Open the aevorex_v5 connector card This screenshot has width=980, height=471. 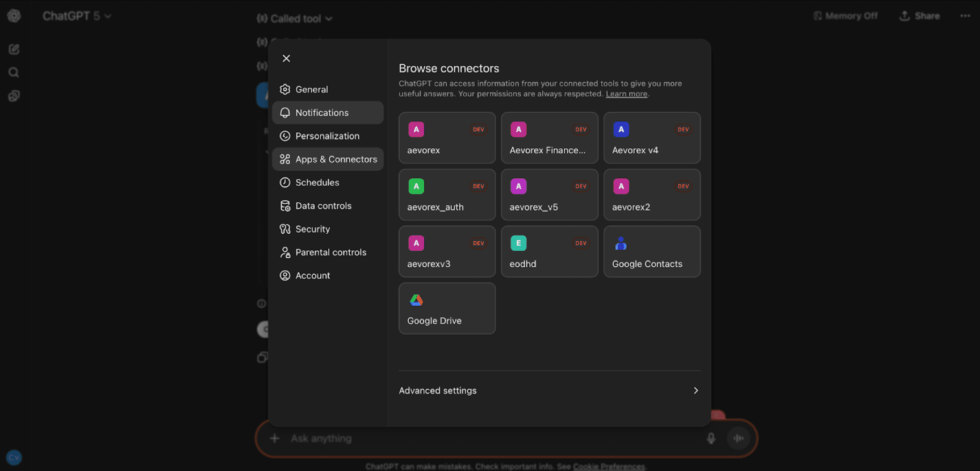click(550, 195)
